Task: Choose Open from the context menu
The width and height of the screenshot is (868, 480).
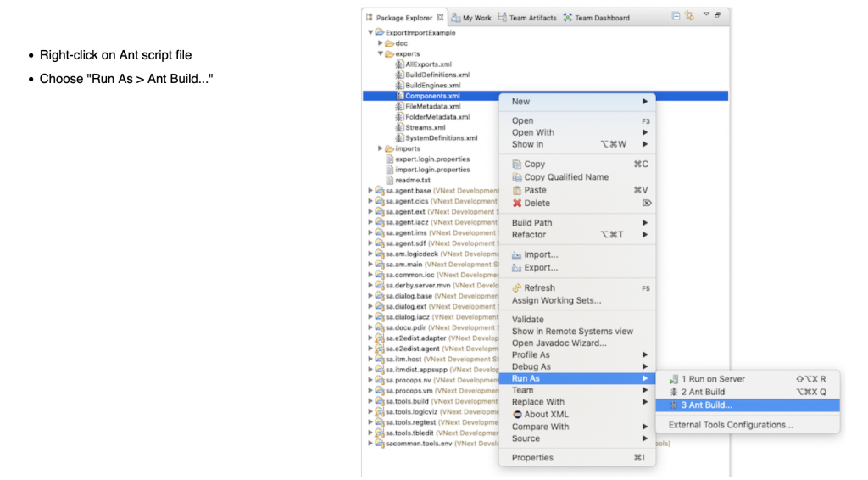Action: point(576,120)
